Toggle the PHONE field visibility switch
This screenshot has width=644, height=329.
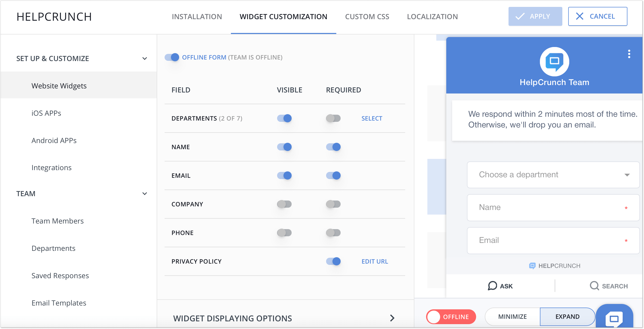[x=284, y=232]
